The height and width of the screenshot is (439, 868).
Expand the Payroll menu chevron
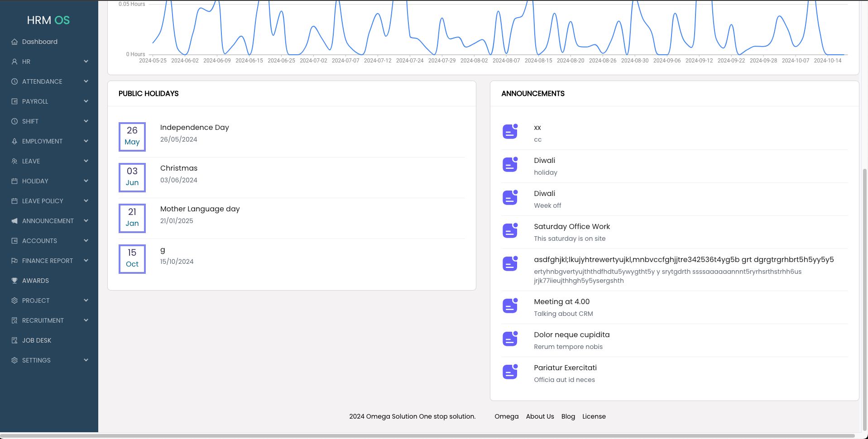86,101
